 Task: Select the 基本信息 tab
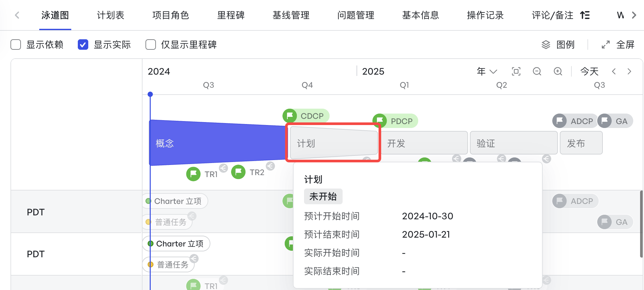(x=420, y=15)
